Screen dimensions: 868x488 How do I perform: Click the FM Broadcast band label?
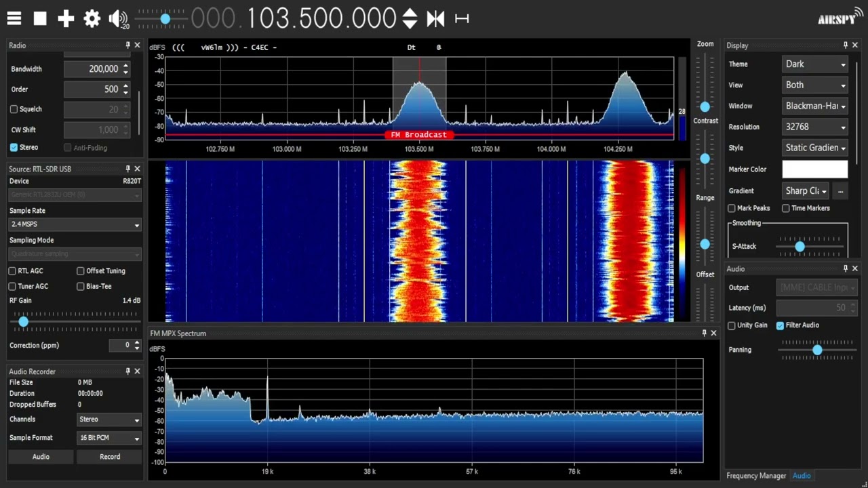419,135
